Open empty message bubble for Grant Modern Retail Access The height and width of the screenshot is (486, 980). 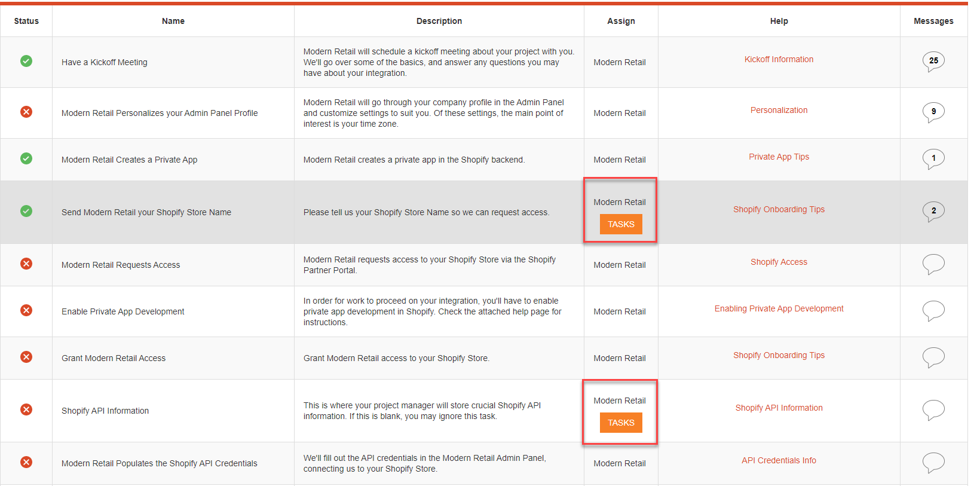pos(933,357)
